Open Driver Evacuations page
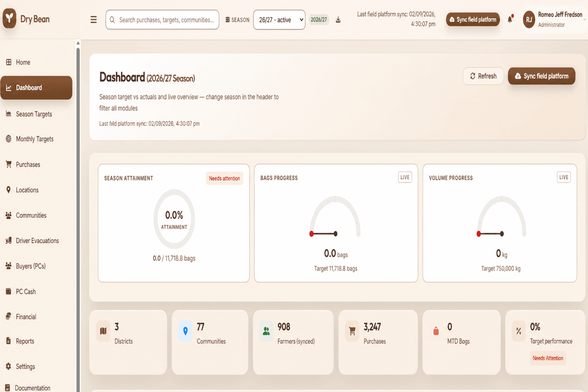588x392 pixels. (36, 241)
